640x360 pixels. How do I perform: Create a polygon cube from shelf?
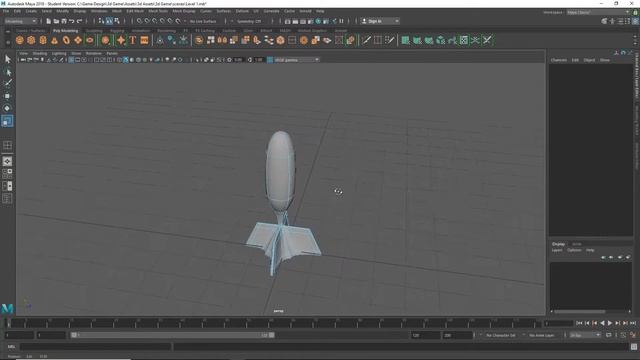pos(31,40)
